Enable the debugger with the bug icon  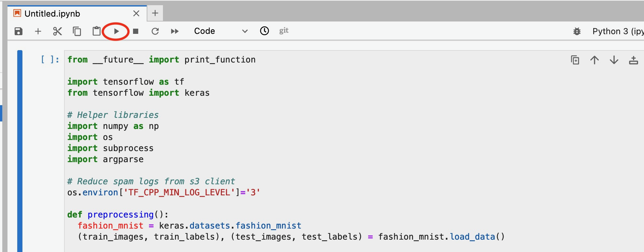click(x=577, y=31)
